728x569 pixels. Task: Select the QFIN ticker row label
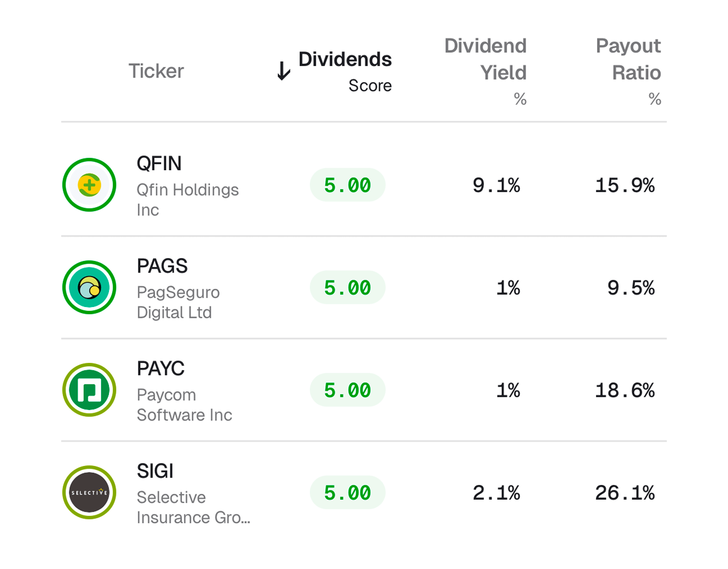(158, 164)
